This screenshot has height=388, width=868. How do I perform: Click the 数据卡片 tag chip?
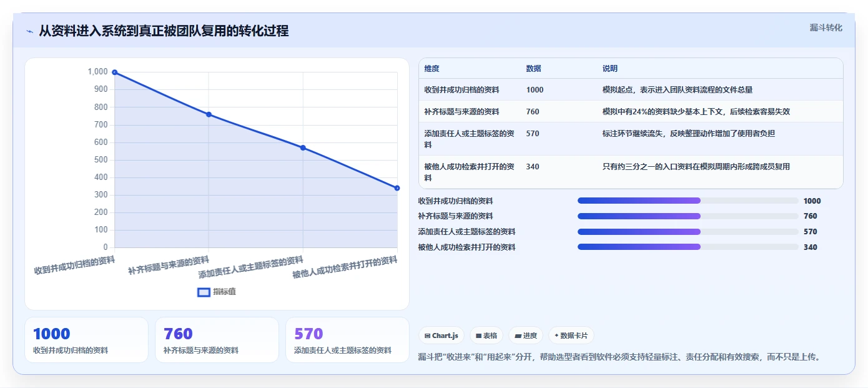pos(571,336)
